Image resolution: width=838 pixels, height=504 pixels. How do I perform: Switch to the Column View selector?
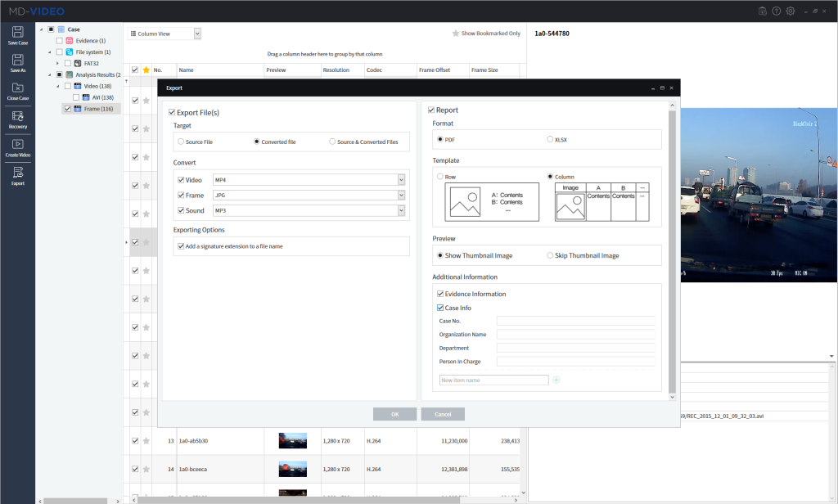(161, 33)
